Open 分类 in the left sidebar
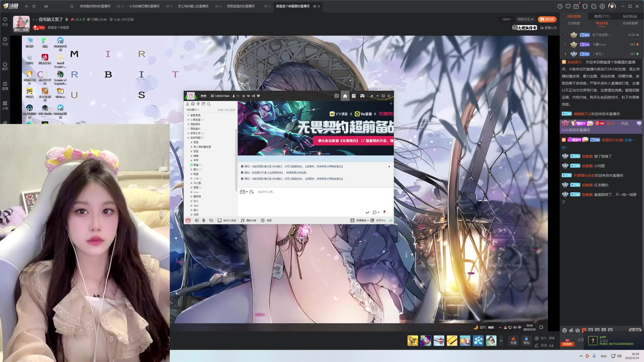The image size is (644, 362). point(5,105)
